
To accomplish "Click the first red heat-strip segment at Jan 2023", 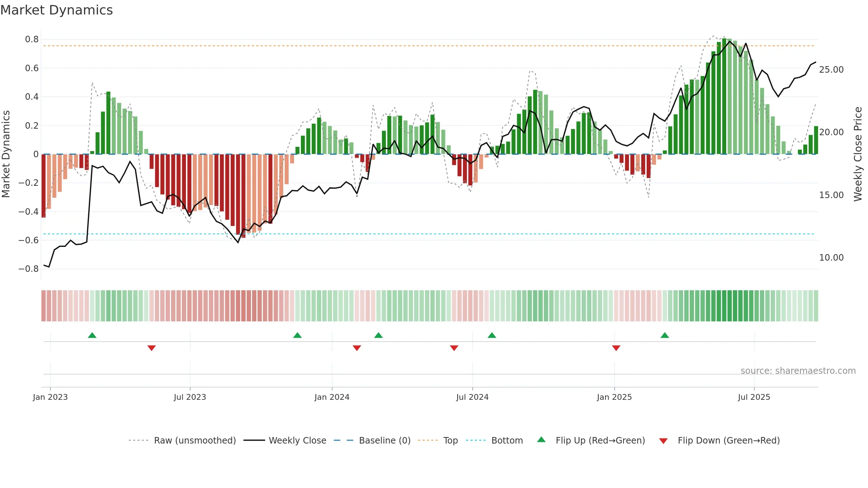I will point(43,306).
